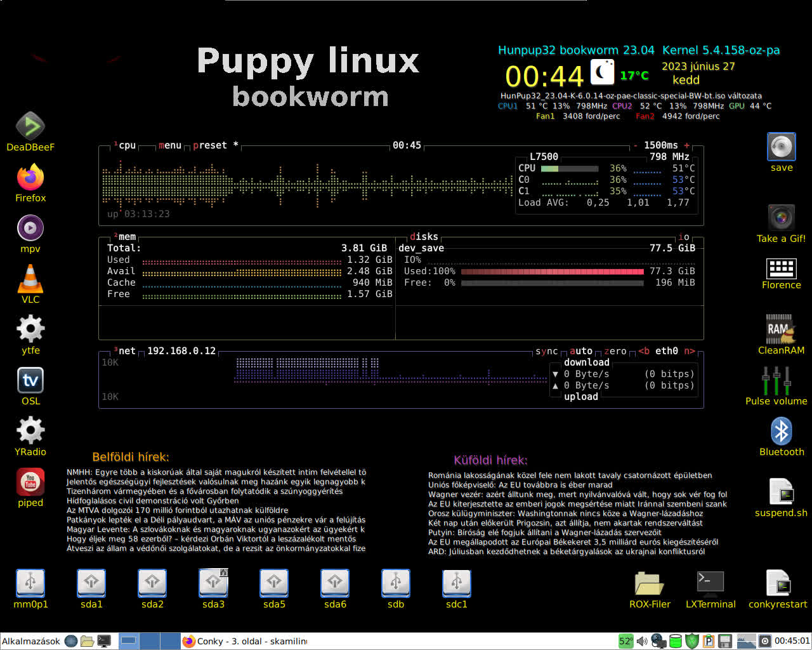Click the screenshot camera tray icon

point(765,641)
